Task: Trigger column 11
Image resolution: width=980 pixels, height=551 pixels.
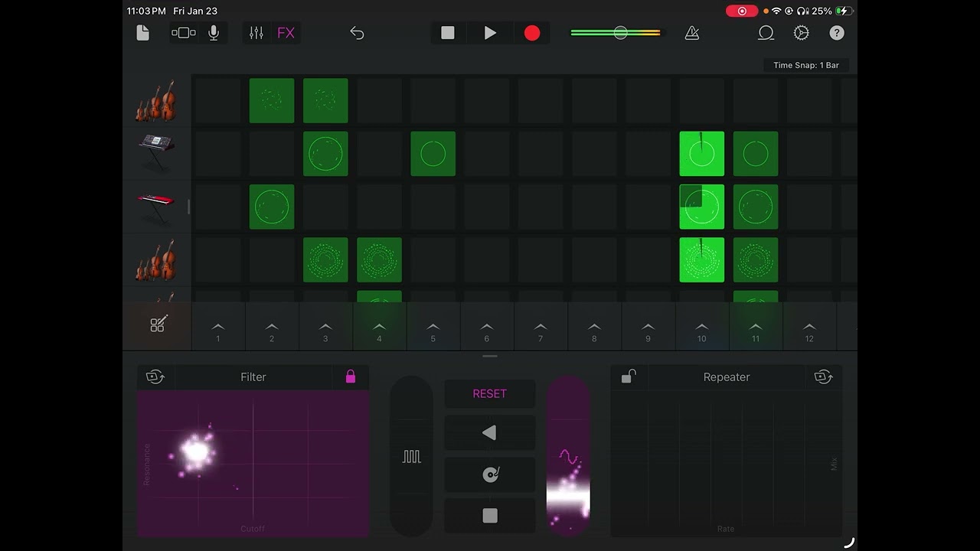Action: pyautogui.click(x=756, y=331)
